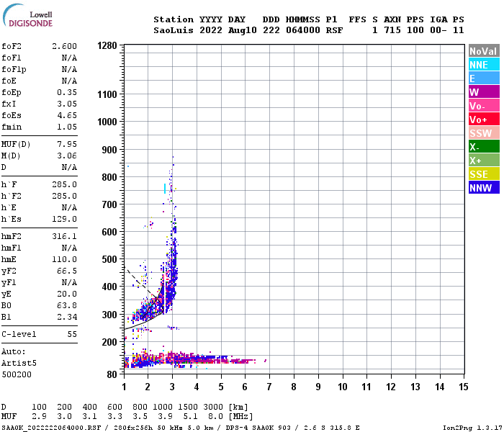This screenshot has width=504, height=432.
Task: Click the 7 MHz x-axis label
Action: point(269,387)
